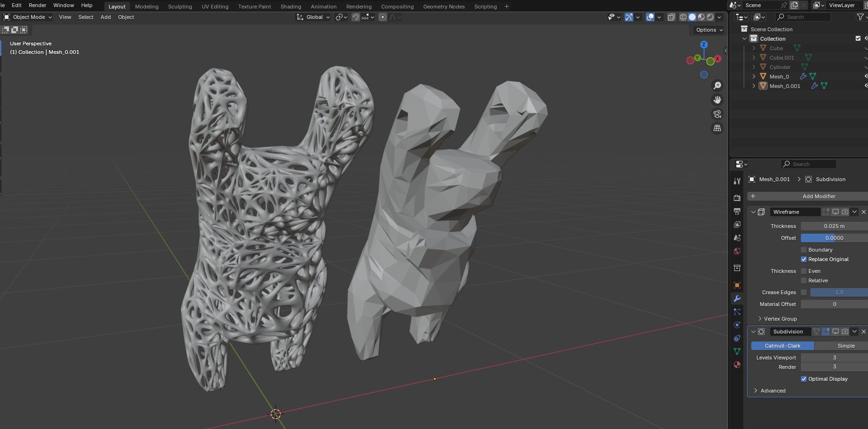Viewport: 868px width, 429px height.
Task: Click the Z axis on navigation gizmo
Action: pos(704,45)
